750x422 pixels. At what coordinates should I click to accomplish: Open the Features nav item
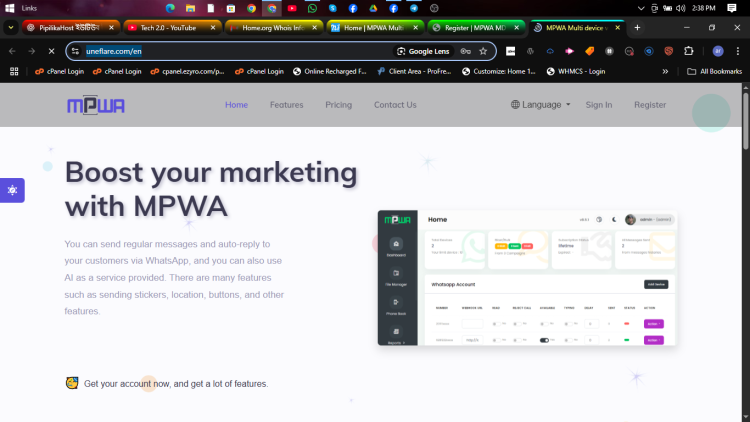pyautogui.click(x=287, y=105)
